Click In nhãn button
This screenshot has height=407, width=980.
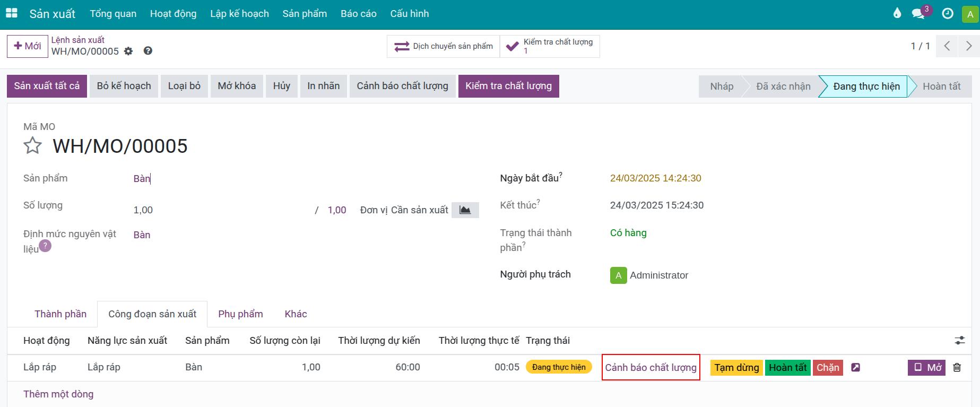pos(324,86)
